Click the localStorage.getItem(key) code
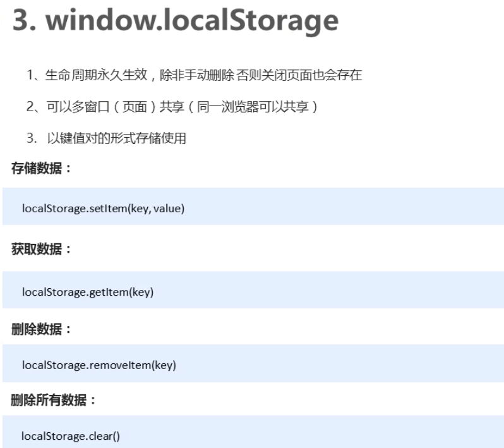504x448 pixels. tap(88, 292)
